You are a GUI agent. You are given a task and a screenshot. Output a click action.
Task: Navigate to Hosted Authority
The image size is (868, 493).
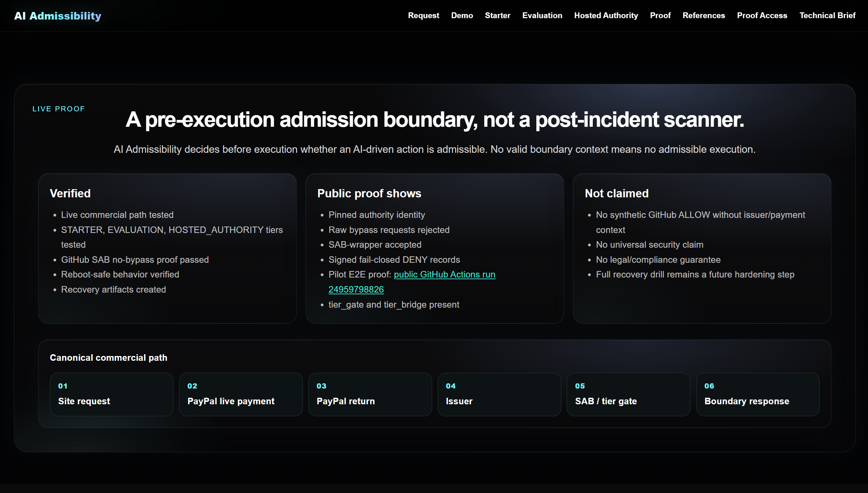[606, 15]
